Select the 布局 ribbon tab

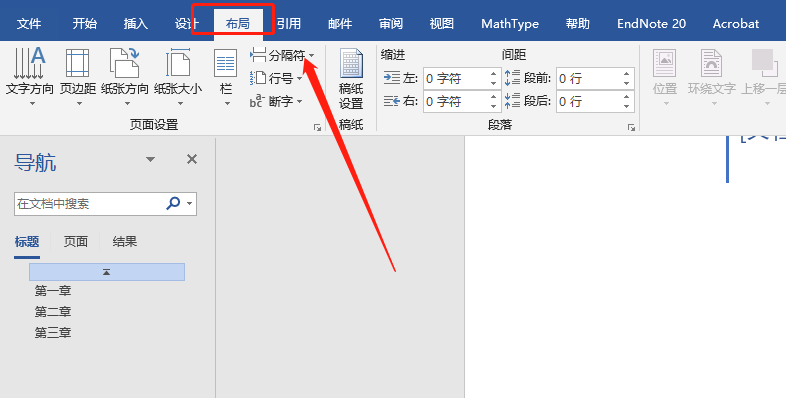[238, 24]
